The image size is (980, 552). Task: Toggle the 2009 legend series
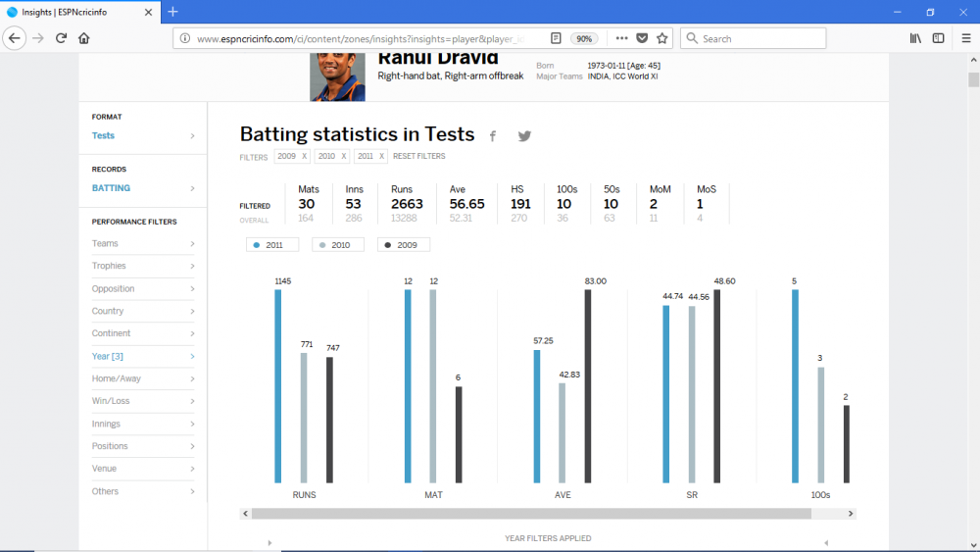404,245
